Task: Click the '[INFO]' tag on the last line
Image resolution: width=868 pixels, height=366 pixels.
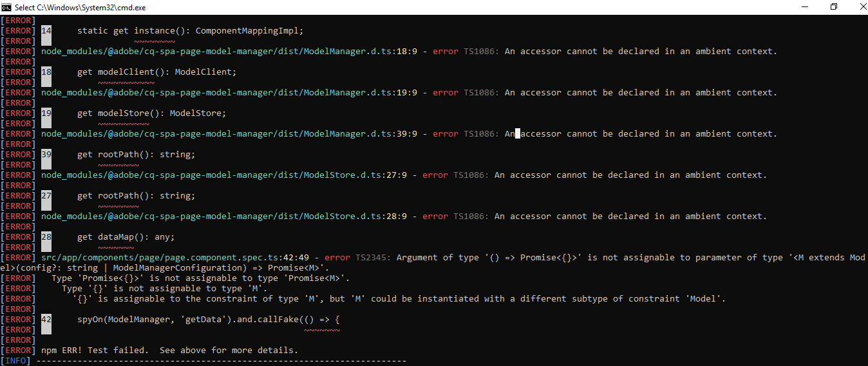Action: tap(15, 361)
